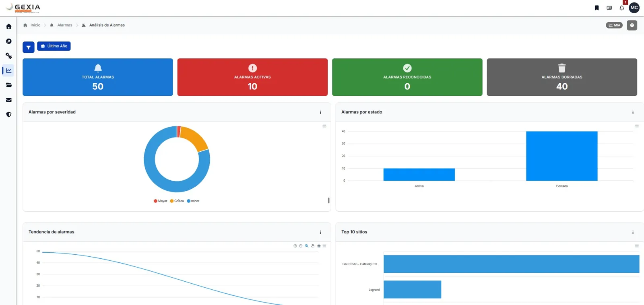The image size is (644, 305).
Task: Open the options menu of Alarmas por estado
Action: coord(633,112)
